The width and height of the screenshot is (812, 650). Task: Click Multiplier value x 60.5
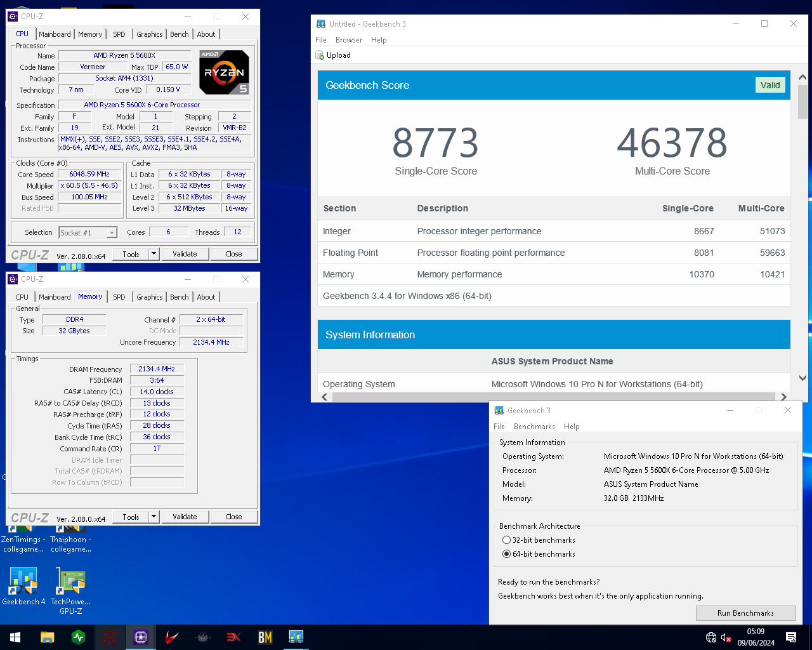(x=89, y=185)
